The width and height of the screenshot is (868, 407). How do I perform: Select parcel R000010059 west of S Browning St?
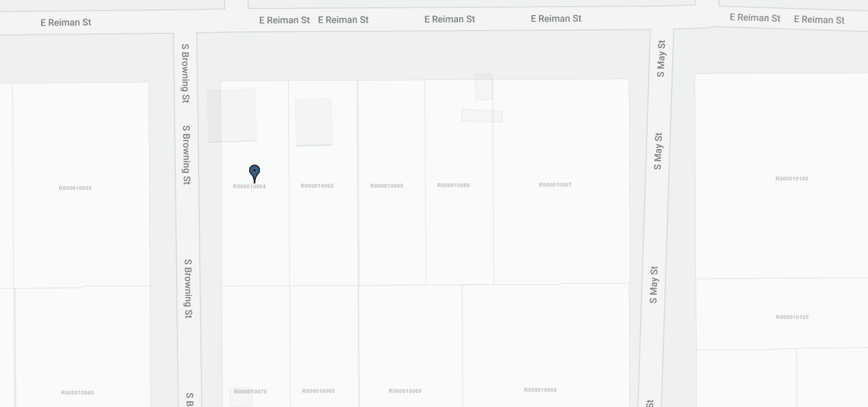pyautogui.click(x=75, y=188)
